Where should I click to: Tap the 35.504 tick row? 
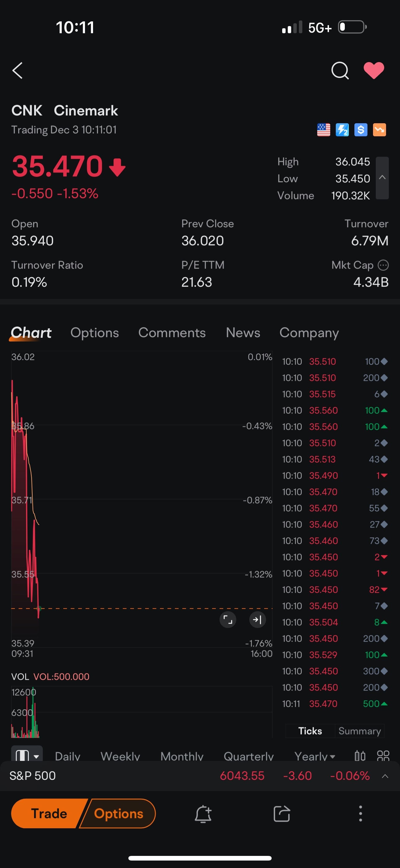(335, 622)
